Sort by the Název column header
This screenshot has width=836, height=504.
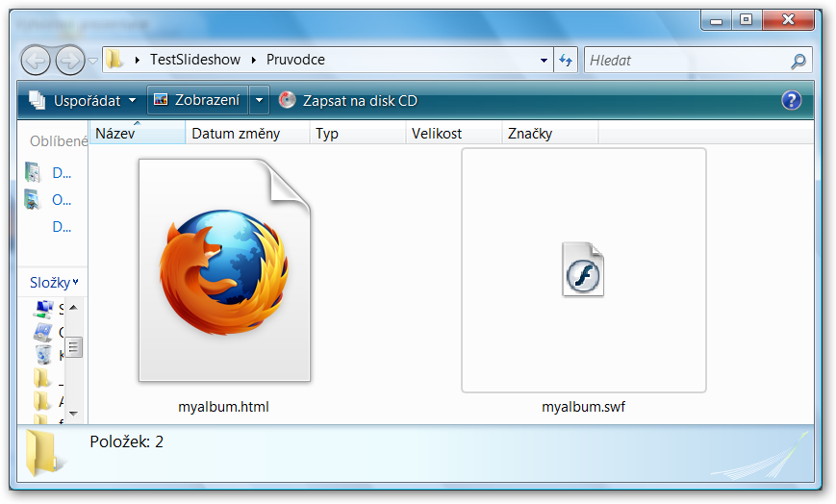137,133
